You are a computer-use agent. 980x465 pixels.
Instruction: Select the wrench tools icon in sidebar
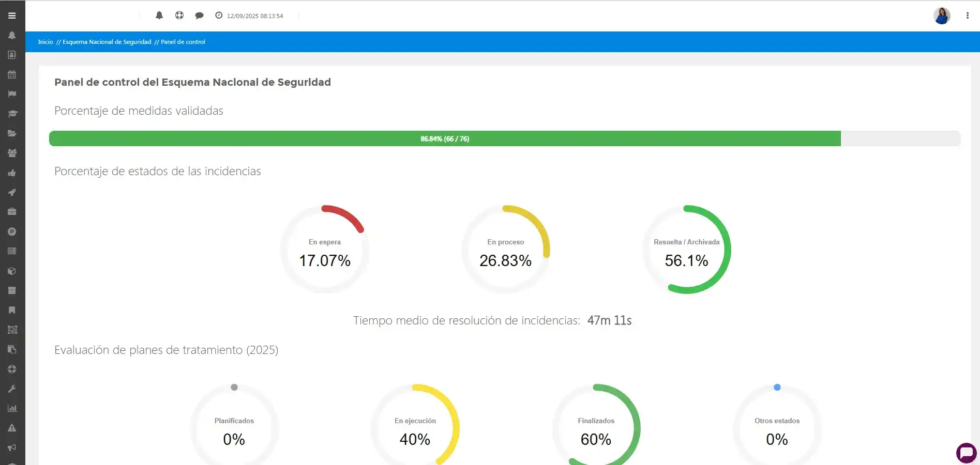[12, 389]
